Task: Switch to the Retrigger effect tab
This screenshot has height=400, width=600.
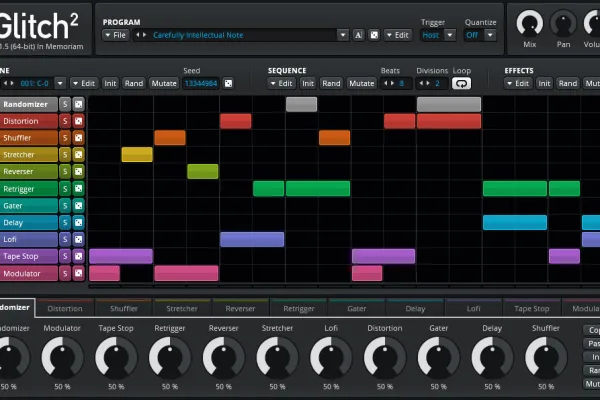Action: 298,308
